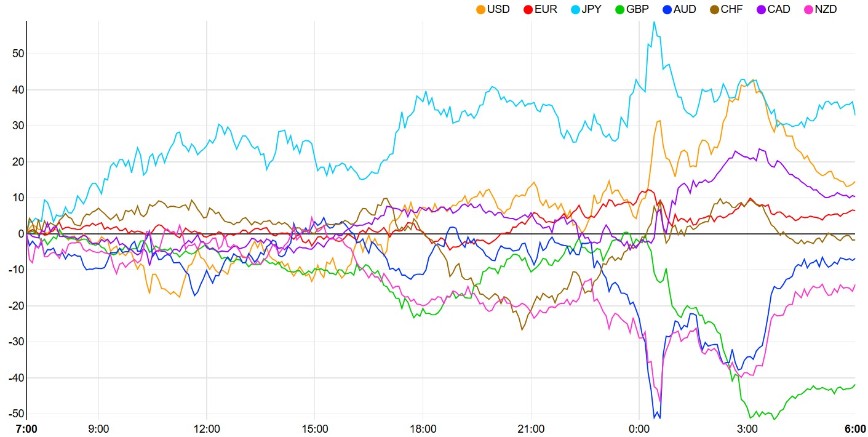Click the green GBP legend dot
The height and width of the screenshot is (437, 868).
(x=620, y=9)
